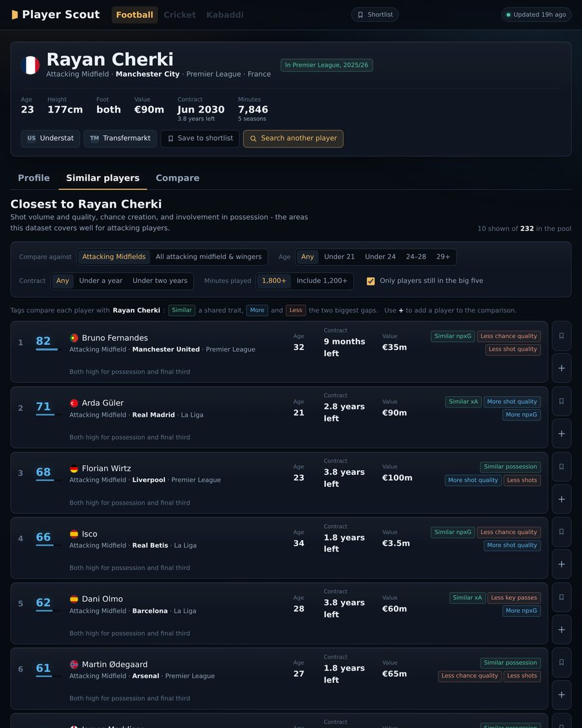Screen dimensions: 582x728
Task: Save Rayan Cherki to shortlist
Action: [200, 138]
